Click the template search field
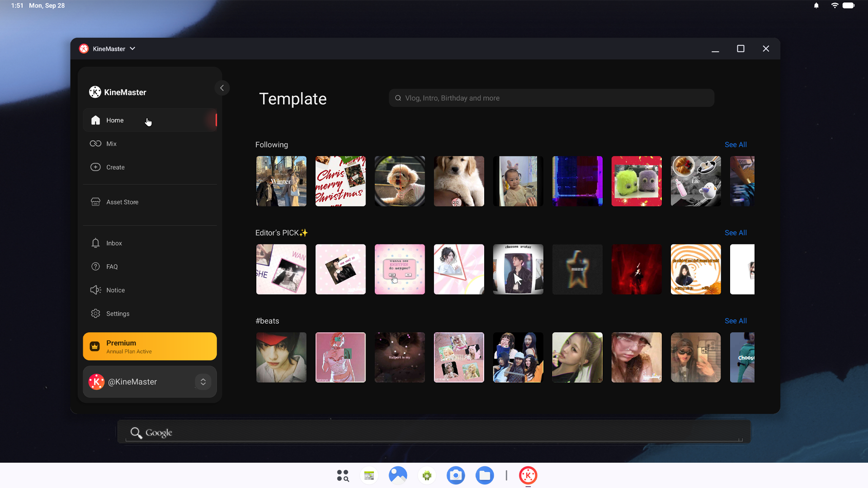Image resolution: width=868 pixels, height=488 pixels. [552, 98]
